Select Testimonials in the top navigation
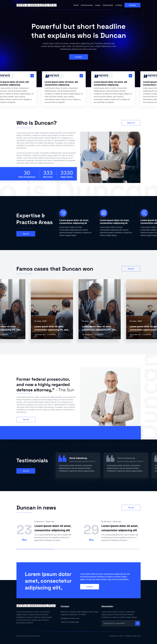 point(108,5)
